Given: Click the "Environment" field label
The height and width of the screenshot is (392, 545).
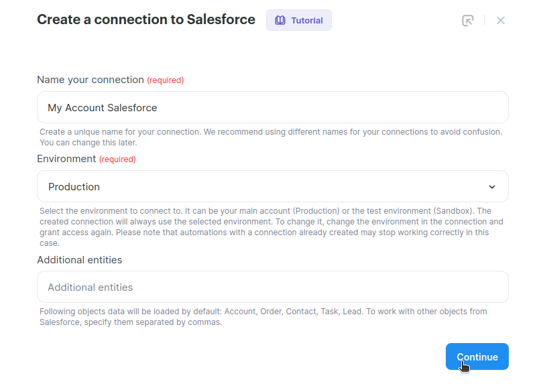Looking at the screenshot, I should pyautogui.click(x=66, y=159).
